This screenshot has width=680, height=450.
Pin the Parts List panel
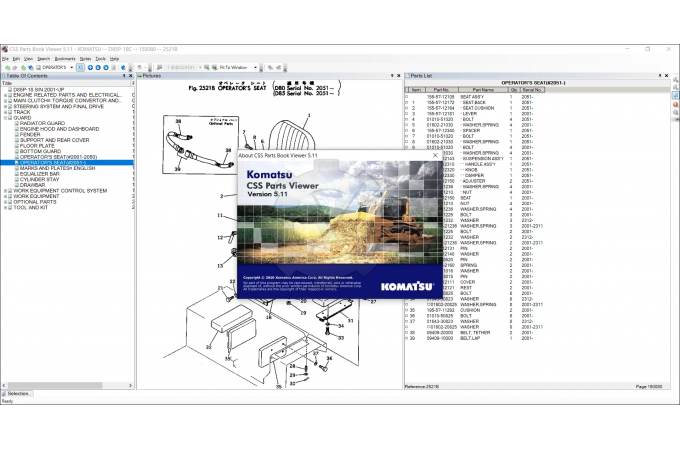(x=660, y=76)
